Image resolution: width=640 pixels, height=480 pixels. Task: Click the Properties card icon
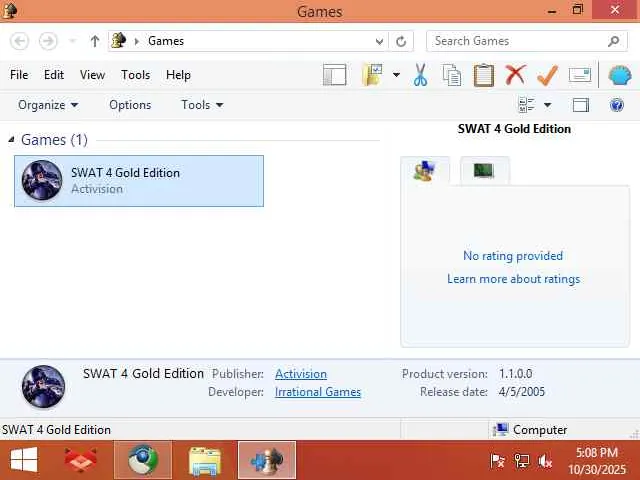[580, 75]
